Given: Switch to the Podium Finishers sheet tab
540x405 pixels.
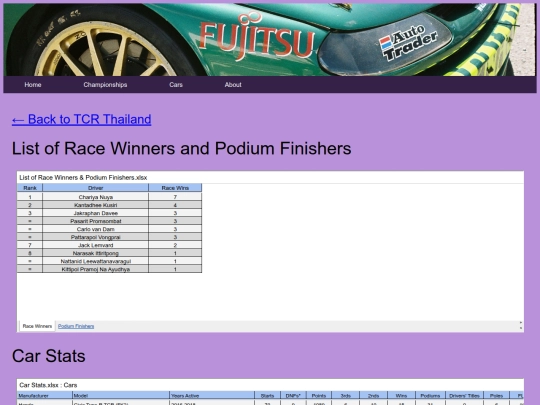Looking at the screenshot, I should click(76, 326).
